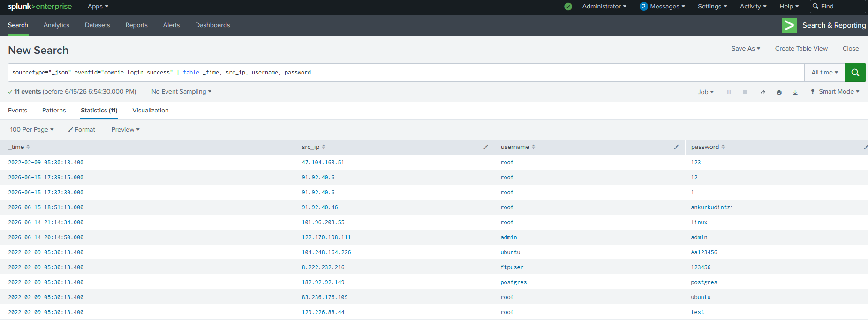
Task: Click IP 101.96.203.55 cell
Action: coord(323,222)
